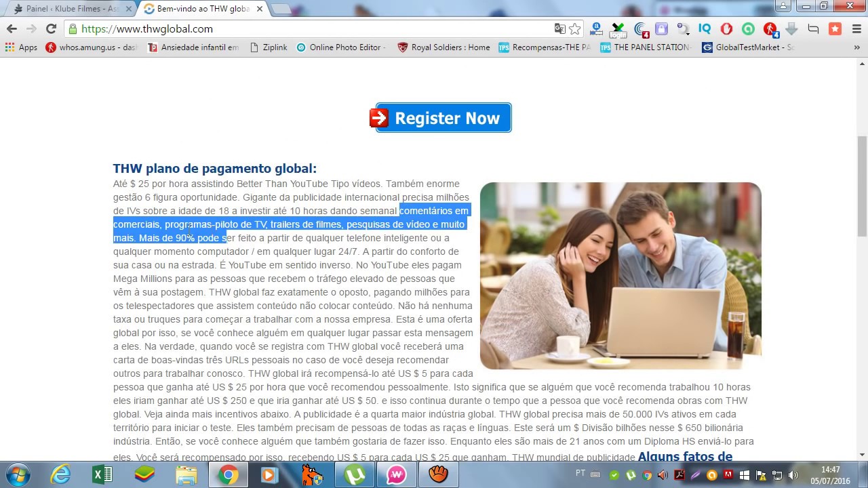
Task: Close the Painel Klube Filmes tab
Action: (129, 9)
